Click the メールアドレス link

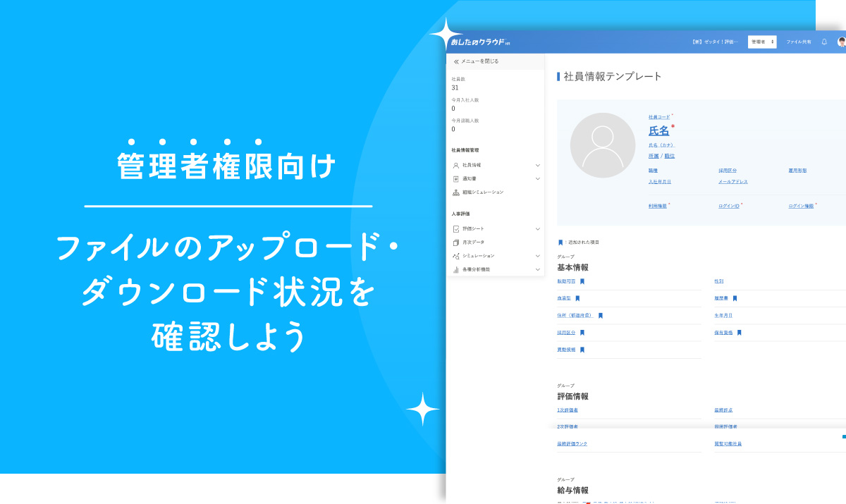click(x=733, y=182)
